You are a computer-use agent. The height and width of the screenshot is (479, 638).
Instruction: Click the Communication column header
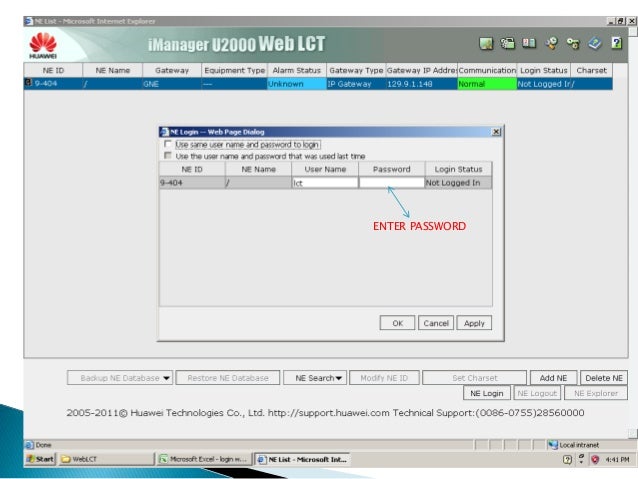coord(487,70)
